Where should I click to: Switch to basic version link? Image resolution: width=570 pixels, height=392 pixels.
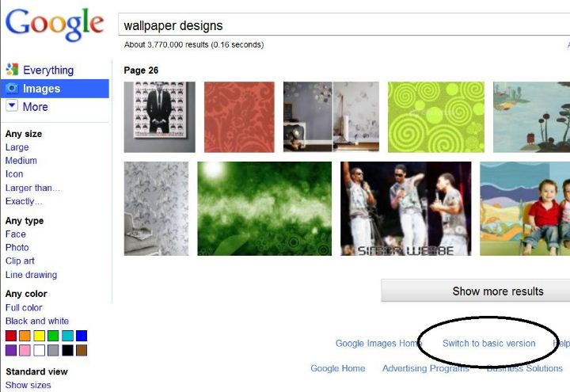pos(489,343)
